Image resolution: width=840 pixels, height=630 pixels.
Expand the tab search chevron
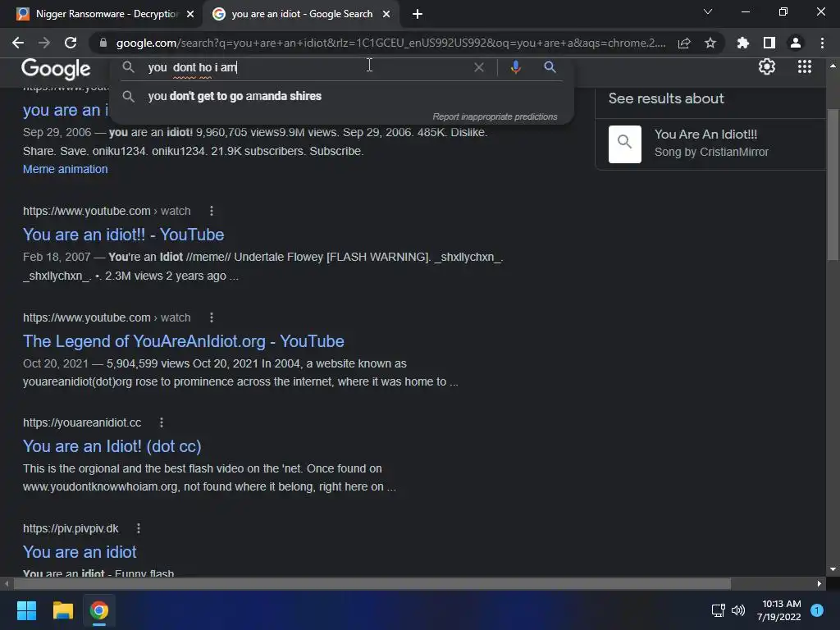click(708, 11)
